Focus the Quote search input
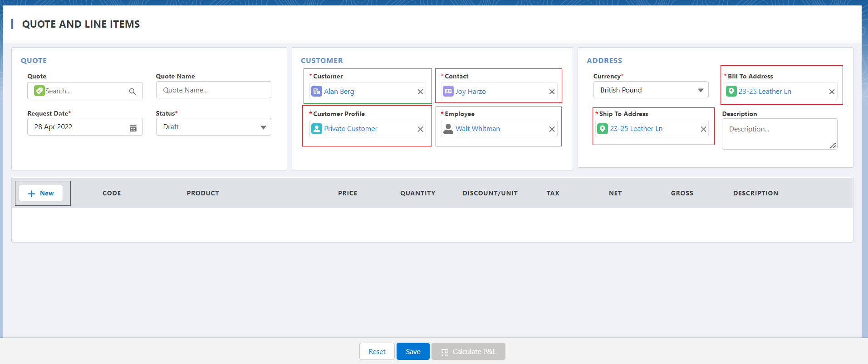This screenshot has height=364, width=868. pyautogui.click(x=85, y=91)
